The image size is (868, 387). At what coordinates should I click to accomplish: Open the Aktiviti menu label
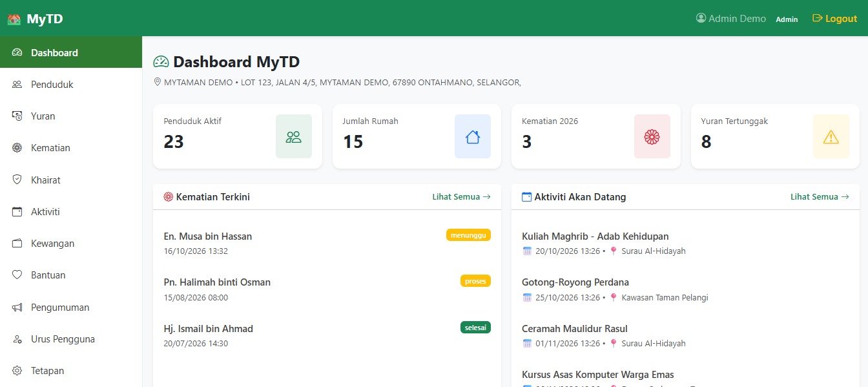(45, 211)
